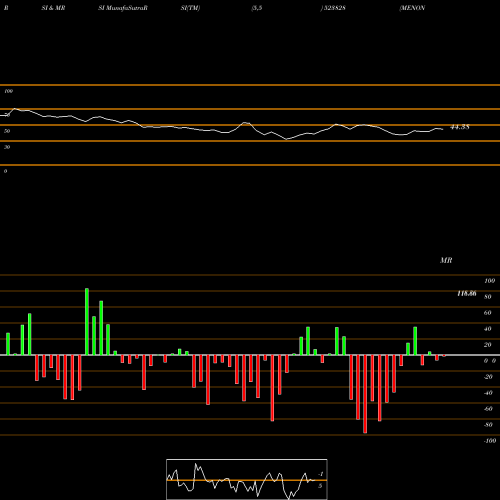Click the MR axis label -20
This screenshot has width=500, height=500.
488,377
